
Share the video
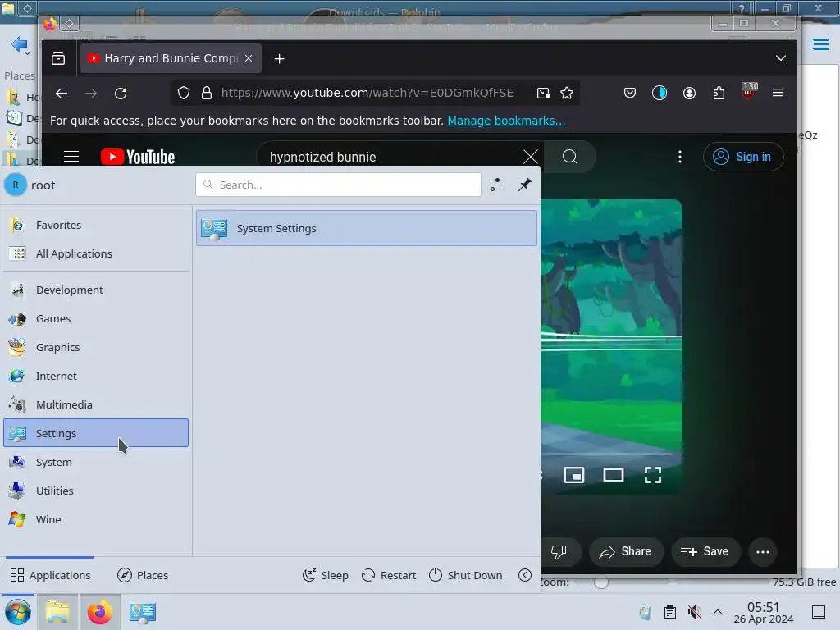[x=626, y=552]
